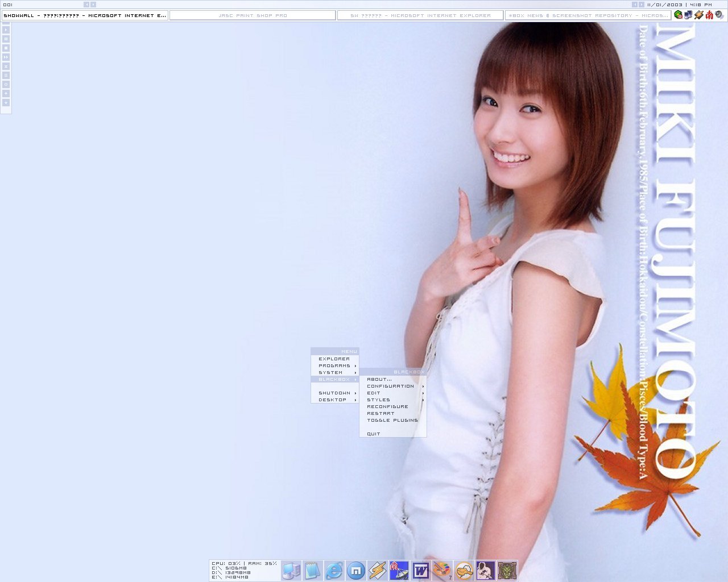
Task: Click the C:\ 5106MB drive readout
Action: point(230,568)
